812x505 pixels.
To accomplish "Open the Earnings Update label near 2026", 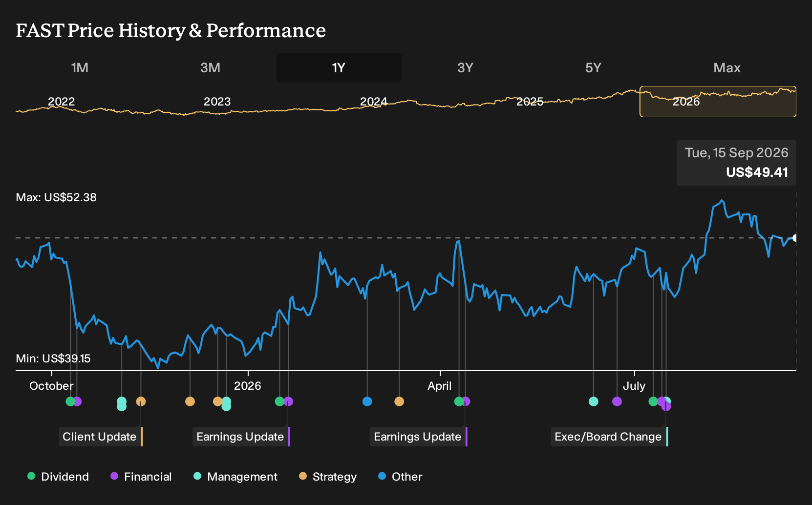I will tap(241, 437).
